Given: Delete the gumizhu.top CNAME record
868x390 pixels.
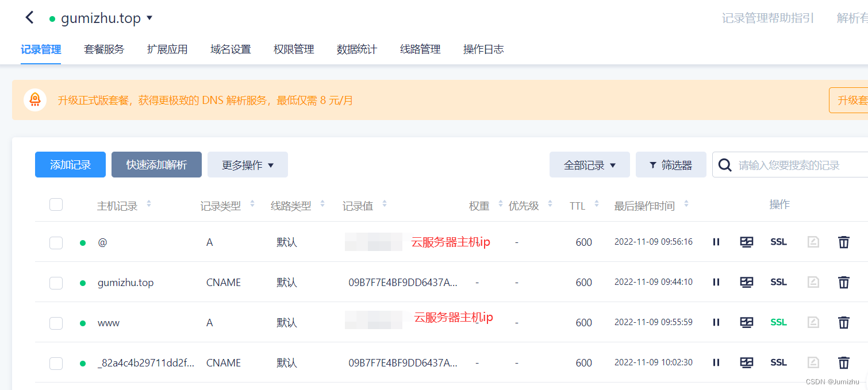Looking at the screenshot, I should point(843,282).
